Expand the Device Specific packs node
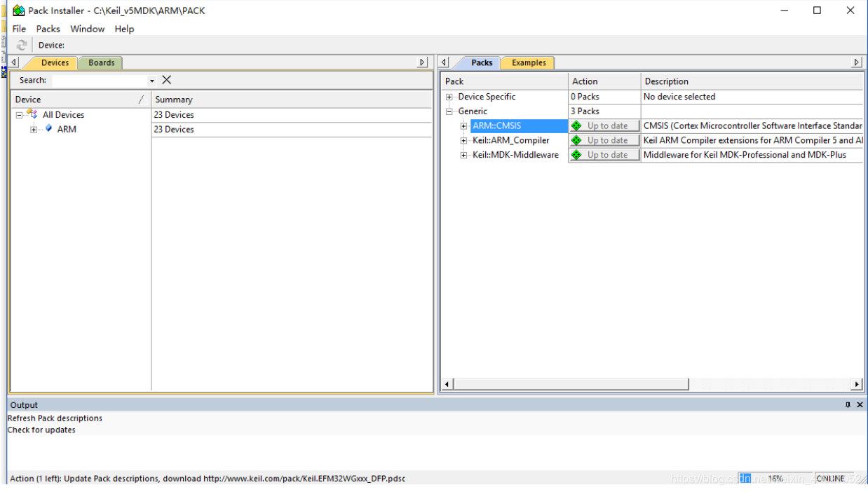 (x=449, y=97)
